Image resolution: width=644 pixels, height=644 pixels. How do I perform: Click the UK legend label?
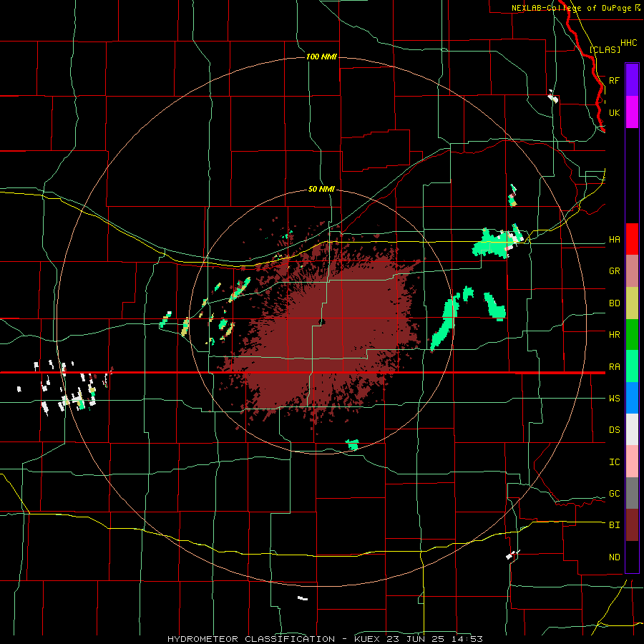click(614, 112)
